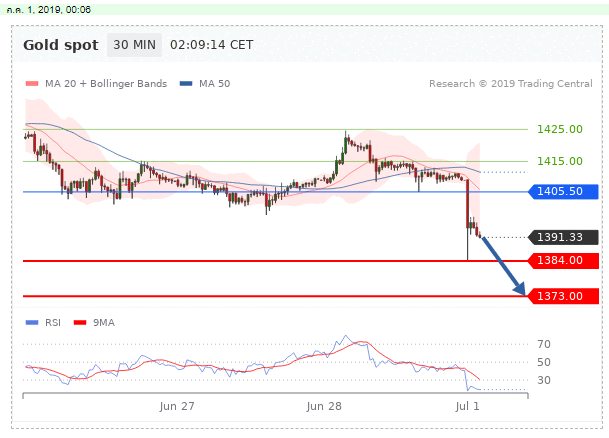Screen dimensions: 609x438
Task: Click the 9MA red legend swatch
Action: [x=80, y=323]
